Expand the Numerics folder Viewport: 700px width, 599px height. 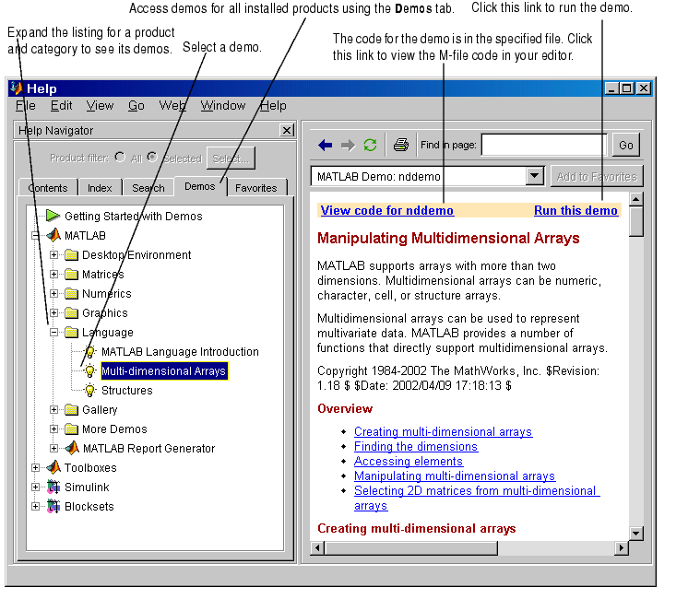pos(54,293)
